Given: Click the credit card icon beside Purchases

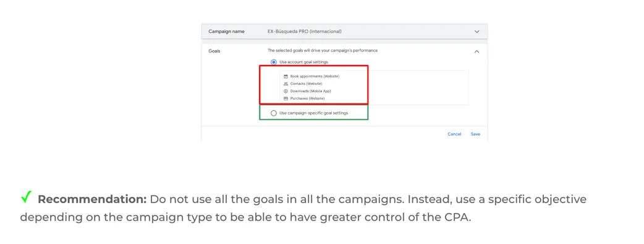Looking at the screenshot, I should pos(286,98).
